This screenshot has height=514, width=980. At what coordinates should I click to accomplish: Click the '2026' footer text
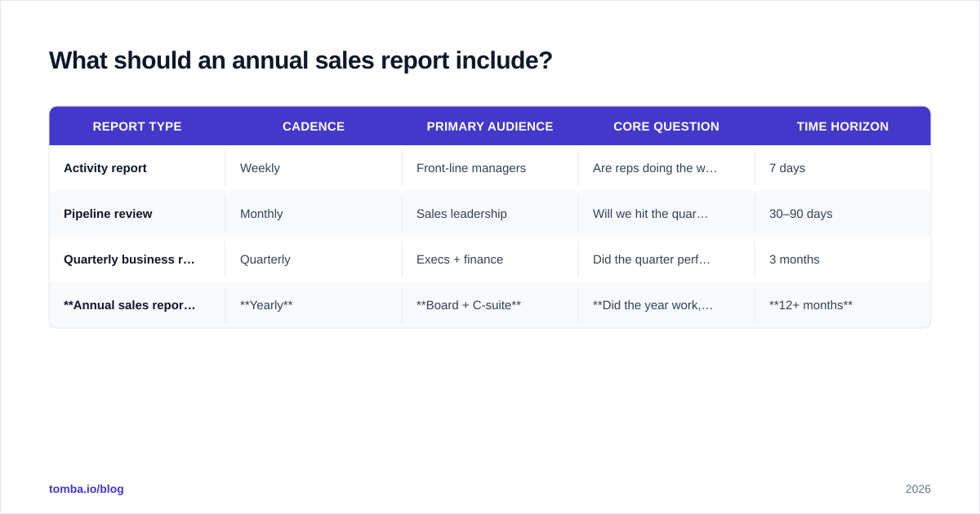(918, 489)
